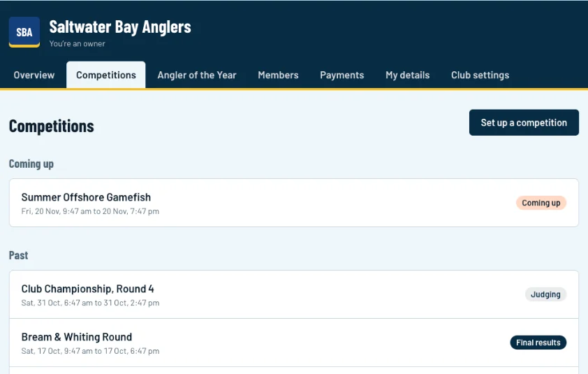Viewport: 588px width, 374px height.
Task: Open the Payments tab
Action: [x=342, y=75]
